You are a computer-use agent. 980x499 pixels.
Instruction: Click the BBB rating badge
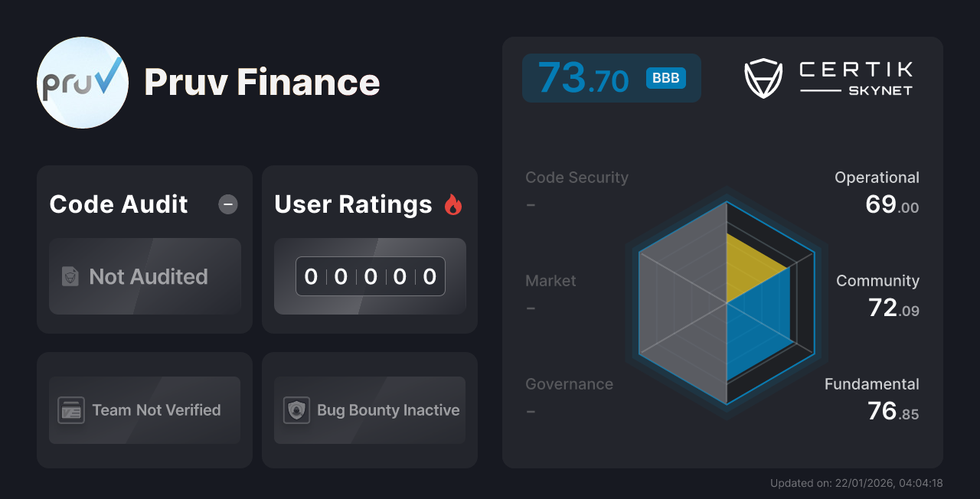pos(665,77)
